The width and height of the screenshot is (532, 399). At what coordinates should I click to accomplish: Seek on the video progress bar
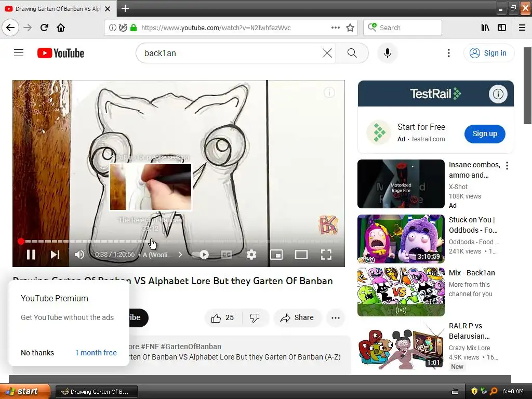[x=179, y=241]
